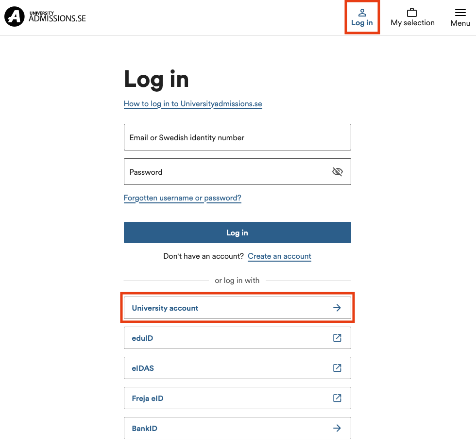Follow the Create an account link
This screenshot has width=476, height=448.
(280, 256)
